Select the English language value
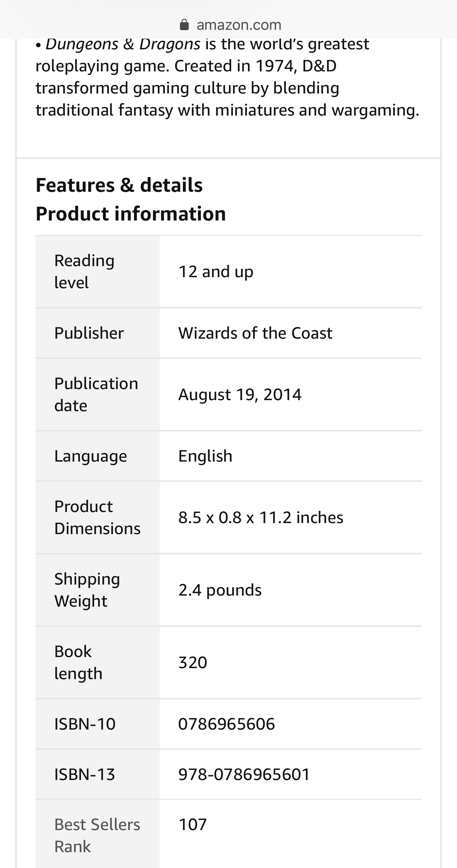457x868 pixels. pos(205,456)
